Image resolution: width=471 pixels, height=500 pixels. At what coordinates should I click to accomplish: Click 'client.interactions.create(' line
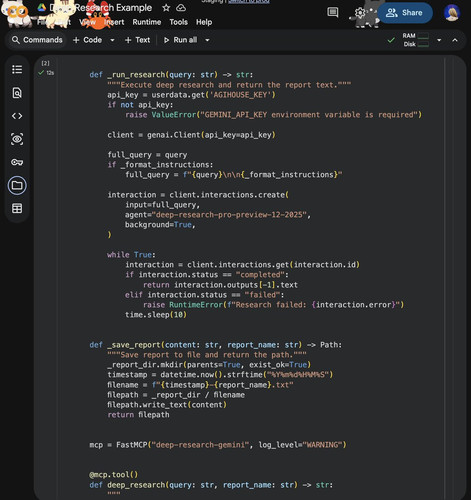tap(198, 195)
